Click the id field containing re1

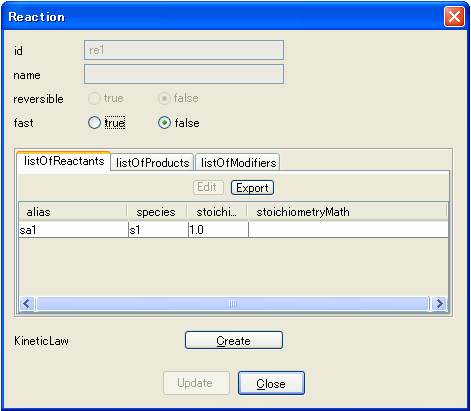(184, 50)
